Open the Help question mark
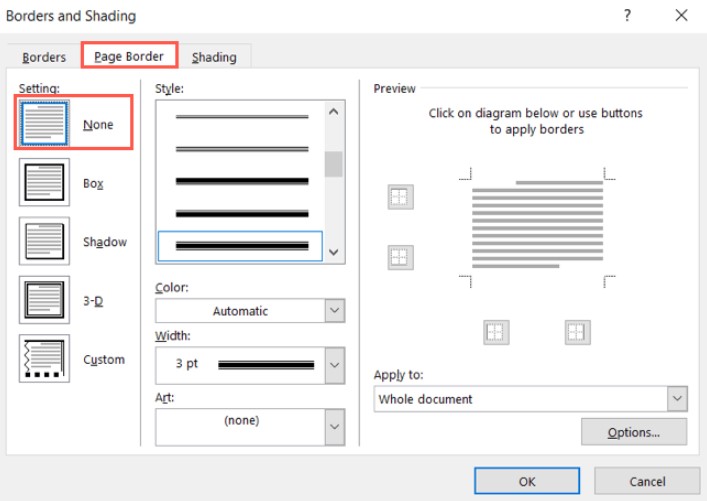This screenshot has height=501, width=707. pos(627,16)
